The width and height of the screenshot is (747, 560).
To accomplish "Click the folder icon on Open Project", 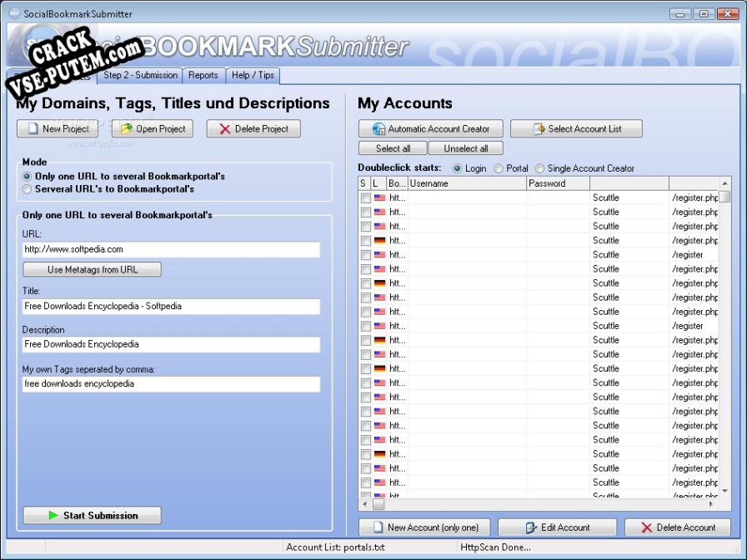I will coord(126,128).
